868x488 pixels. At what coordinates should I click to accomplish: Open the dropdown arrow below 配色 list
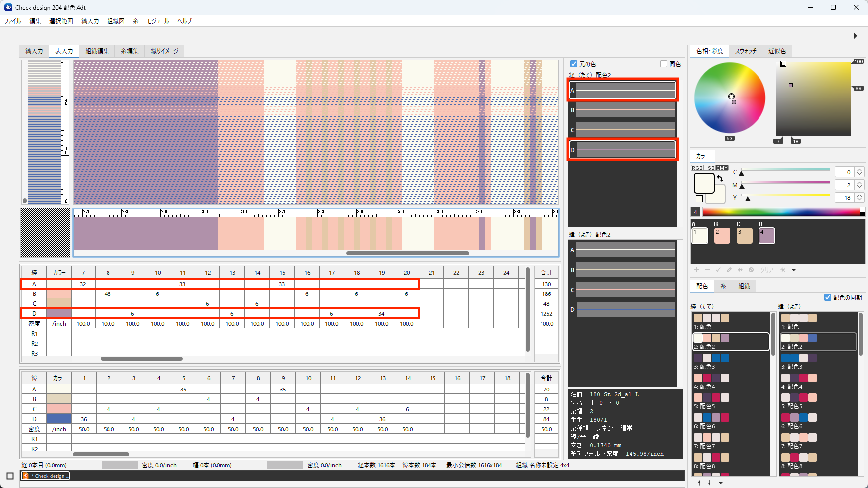point(721,482)
